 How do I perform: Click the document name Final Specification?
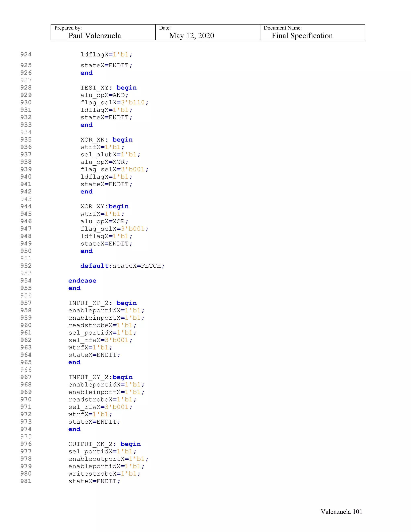(302, 36)
